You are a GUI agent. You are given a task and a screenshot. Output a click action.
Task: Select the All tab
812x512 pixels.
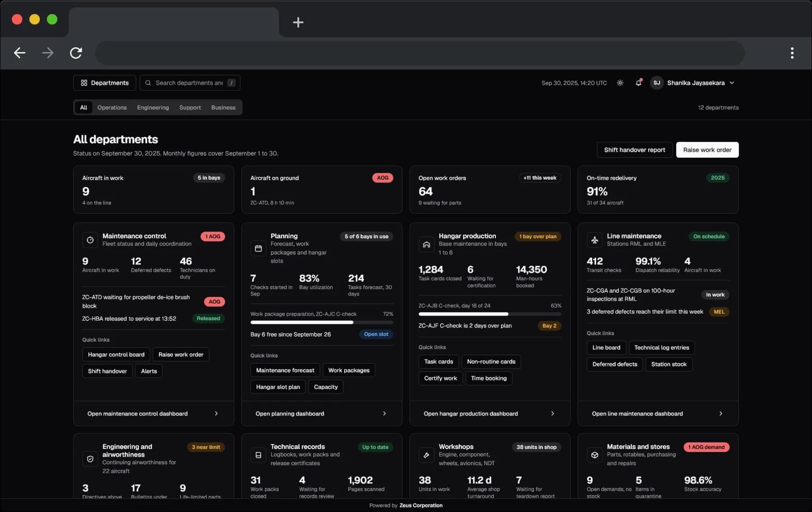tap(83, 107)
